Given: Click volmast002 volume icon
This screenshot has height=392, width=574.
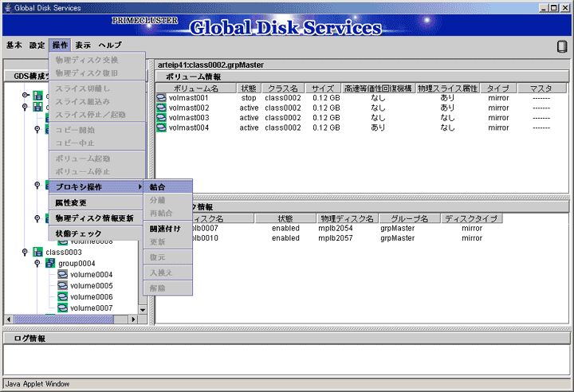Looking at the screenshot, I should (161, 108).
